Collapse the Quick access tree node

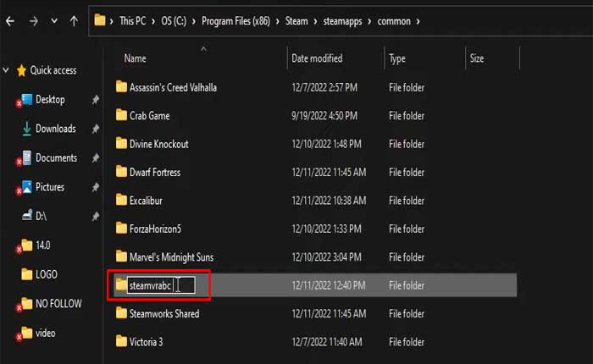coord(6,70)
